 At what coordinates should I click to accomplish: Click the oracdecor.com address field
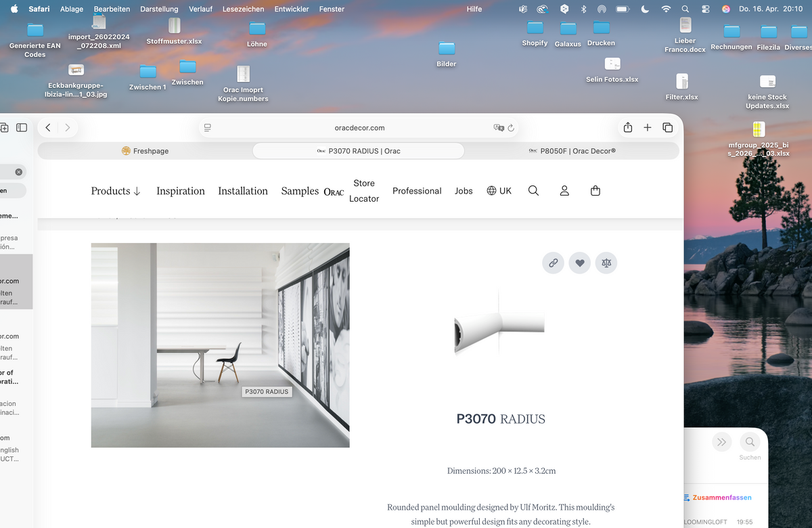click(x=360, y=127)
